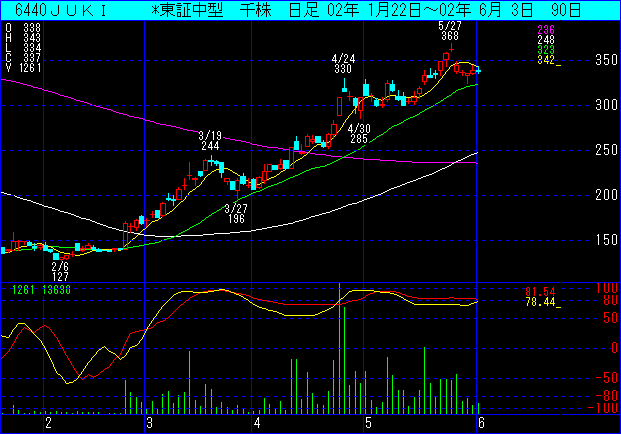621x434 pixels.
Task: Click the '日足' daily chart label
Action: 304,11
